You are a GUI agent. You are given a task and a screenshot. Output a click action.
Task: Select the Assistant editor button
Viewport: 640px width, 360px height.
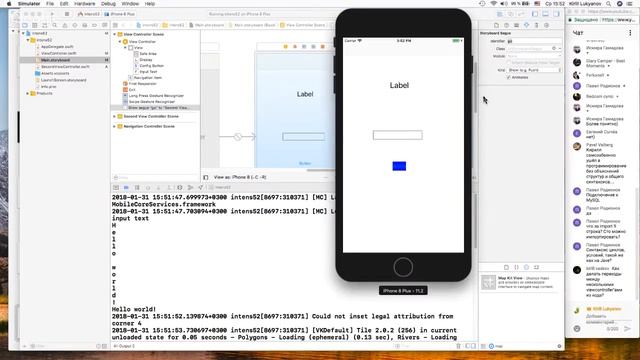(x=511, y=14)
